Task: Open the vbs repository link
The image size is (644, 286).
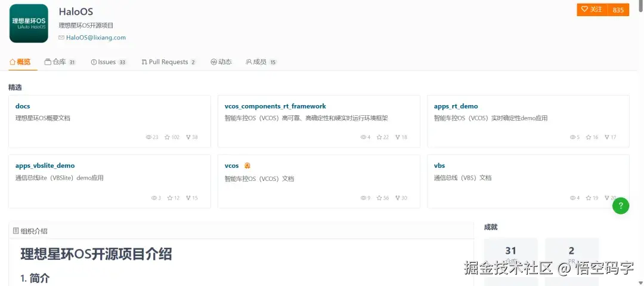Action: (439, 165)
